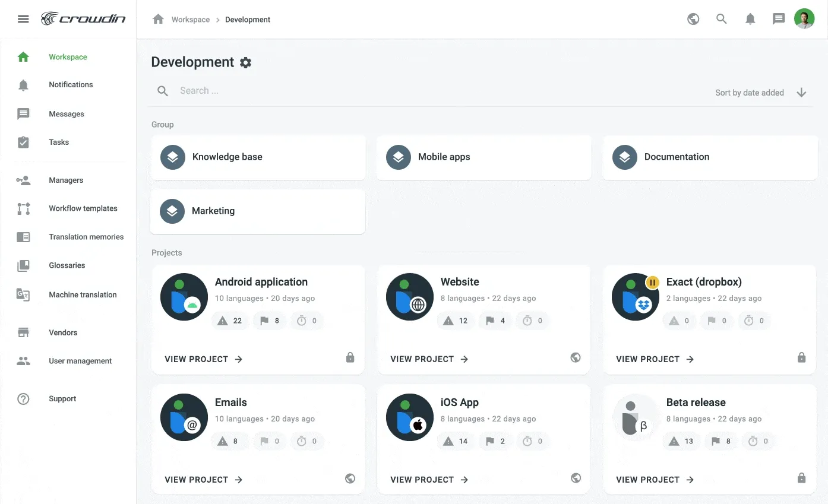Click the home icon in breadcrumb

click(x=158, y=19)
